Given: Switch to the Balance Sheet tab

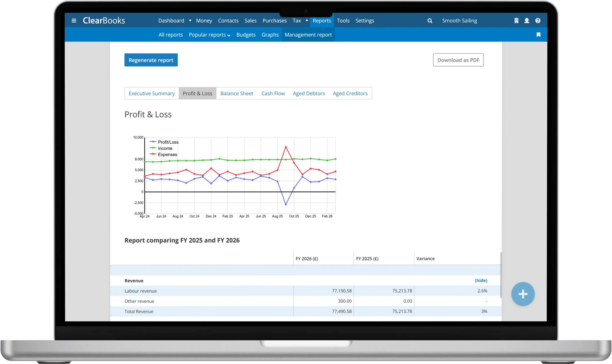Looking at the screenshot, I should coord(237,93).
